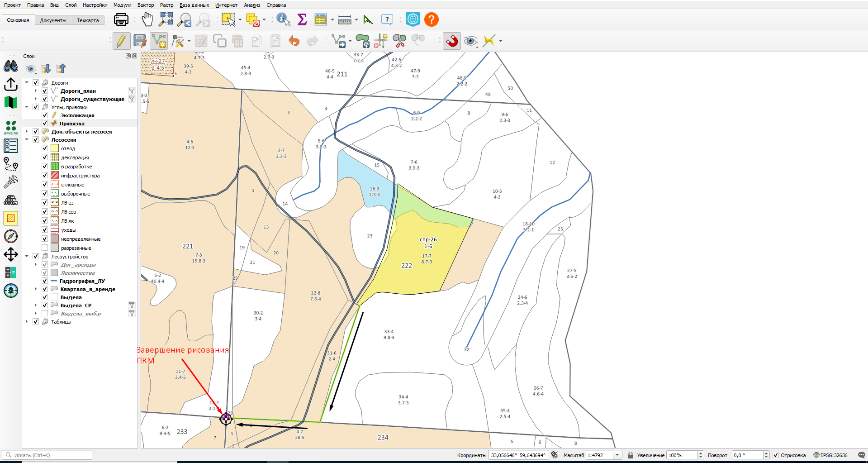Viewport: 868px width, 463px height.
Task: Toggle the Гидрография_ЛУ layer checkbox
Action: click(x=45, y=281)
